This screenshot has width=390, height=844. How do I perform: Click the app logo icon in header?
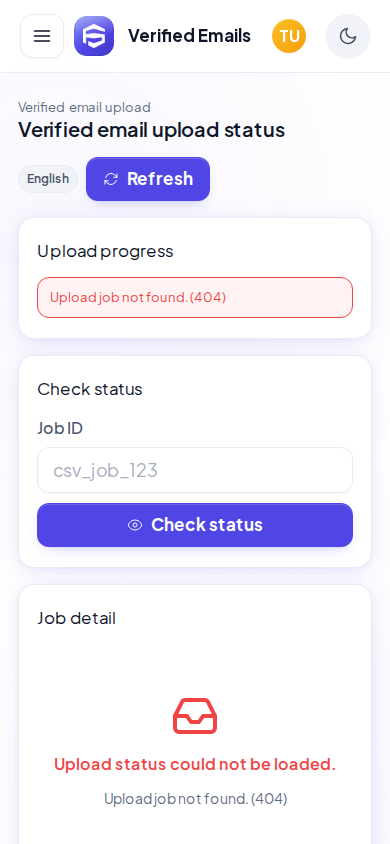pyautogui.click(x=94, y=36)
